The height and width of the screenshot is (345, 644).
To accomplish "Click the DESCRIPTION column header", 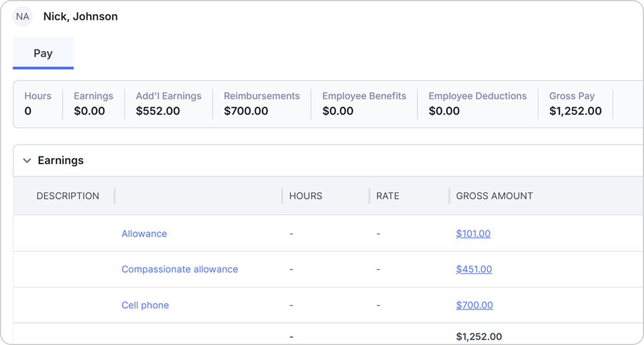I will point(67,196).
